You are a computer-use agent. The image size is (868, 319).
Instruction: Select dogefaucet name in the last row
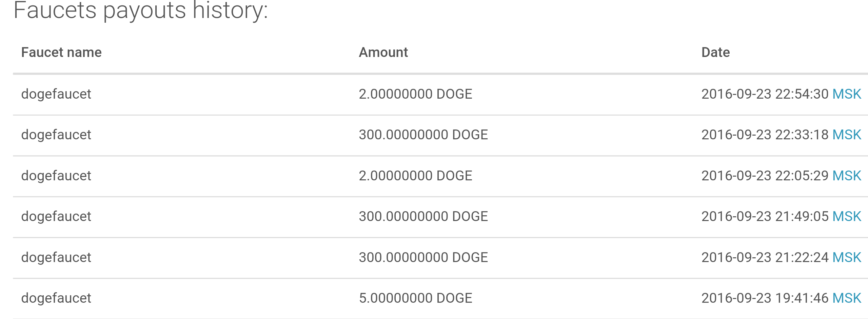pos(56,298)
